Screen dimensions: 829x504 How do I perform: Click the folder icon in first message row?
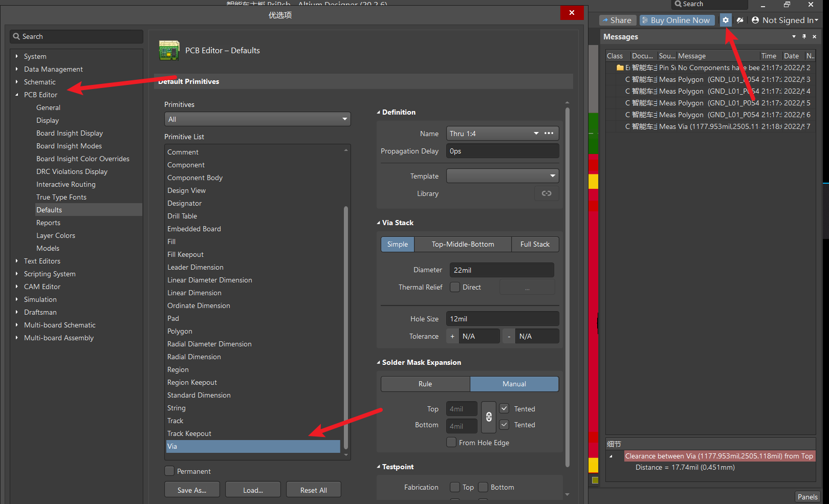pos(620,68)
